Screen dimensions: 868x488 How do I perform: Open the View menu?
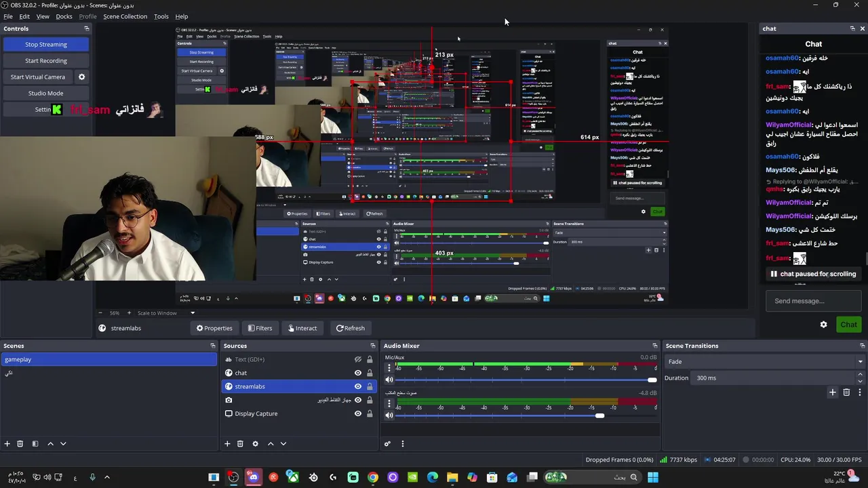pos(43,16)
